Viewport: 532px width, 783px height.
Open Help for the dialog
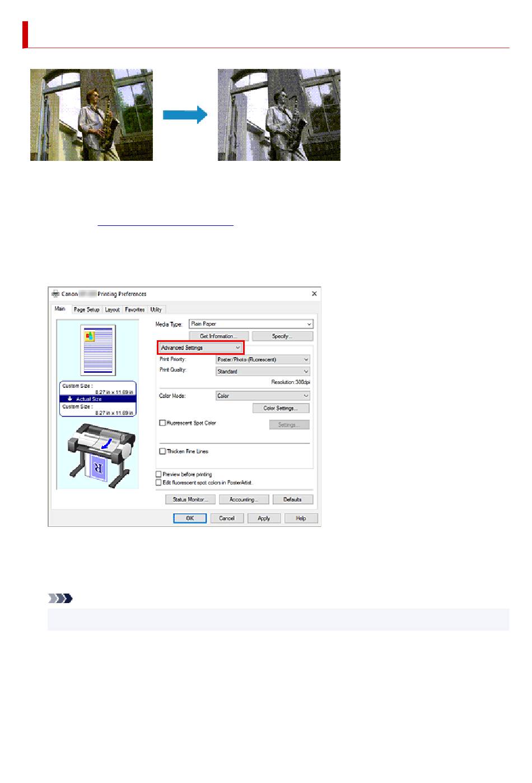click(x=301, y=518)
